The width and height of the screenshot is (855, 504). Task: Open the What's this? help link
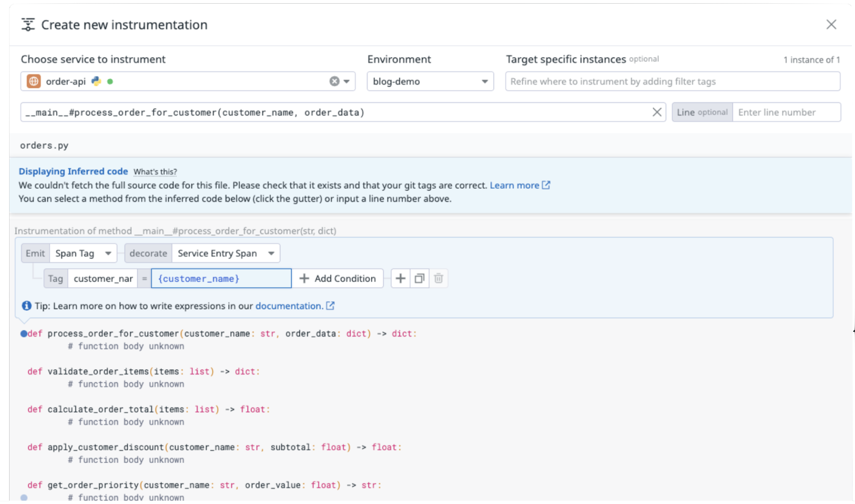(155, 172)
